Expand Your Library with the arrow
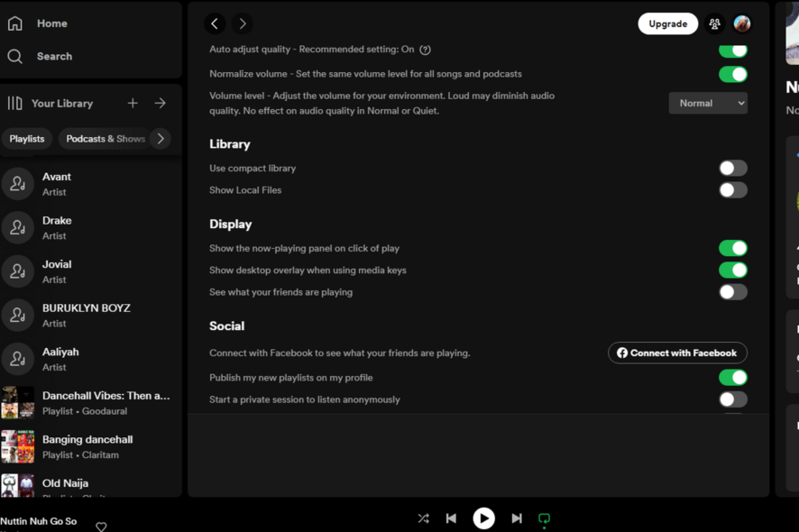Screen dimensions: 799x532 point(161,103)
